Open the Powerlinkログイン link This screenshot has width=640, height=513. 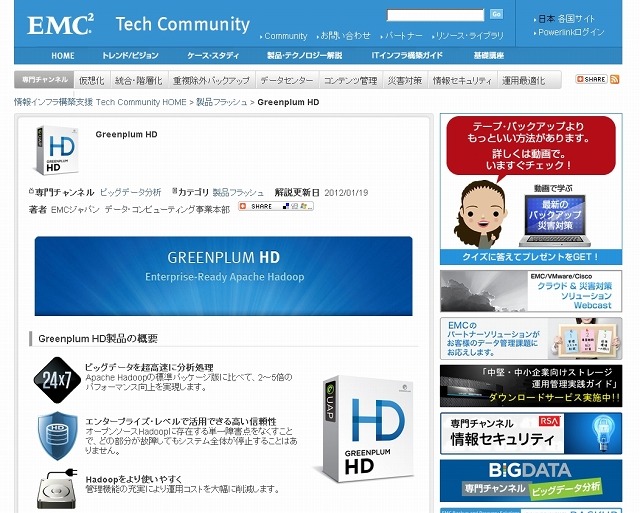(x=571, y=32)
